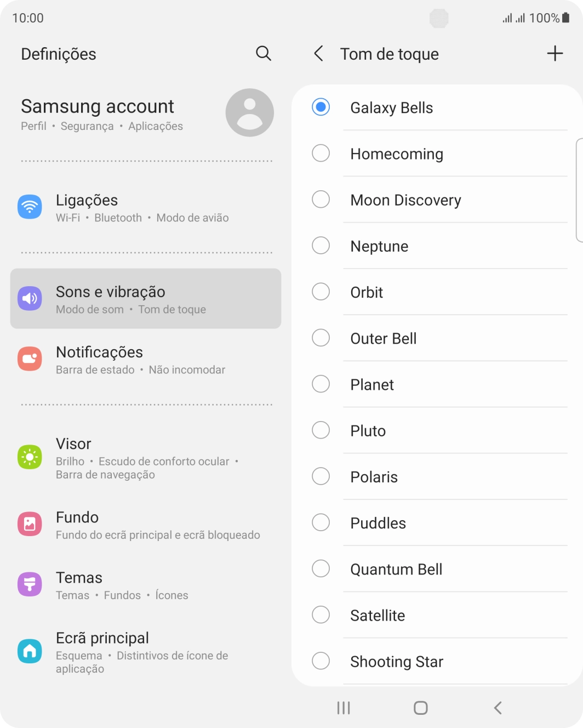Viewport: 583px width, 728px height.
Task: Tap the system back navigation arrow
Action: 498,708
